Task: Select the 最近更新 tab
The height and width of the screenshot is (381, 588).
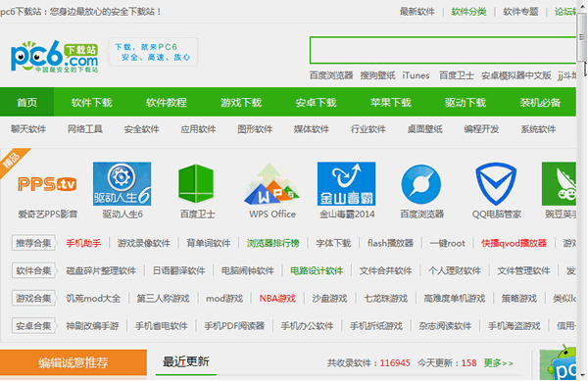Action: click(186, 361)
